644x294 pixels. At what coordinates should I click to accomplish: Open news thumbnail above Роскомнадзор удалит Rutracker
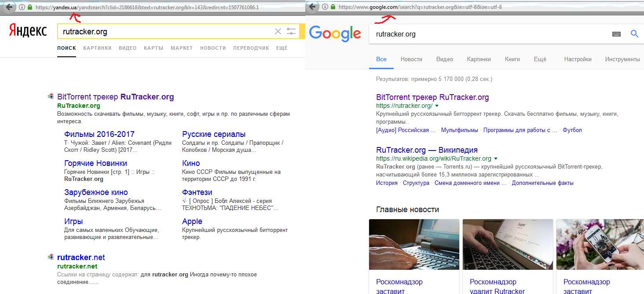[508, 244]
